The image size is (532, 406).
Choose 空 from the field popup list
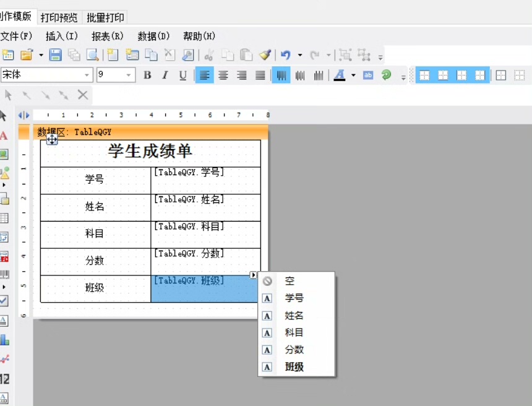click(290, 281)
